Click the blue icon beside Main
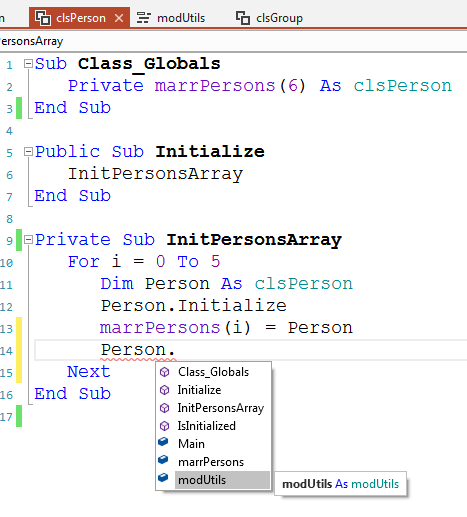The width and height of the screenshot is (467, 517). pos(163,442)
